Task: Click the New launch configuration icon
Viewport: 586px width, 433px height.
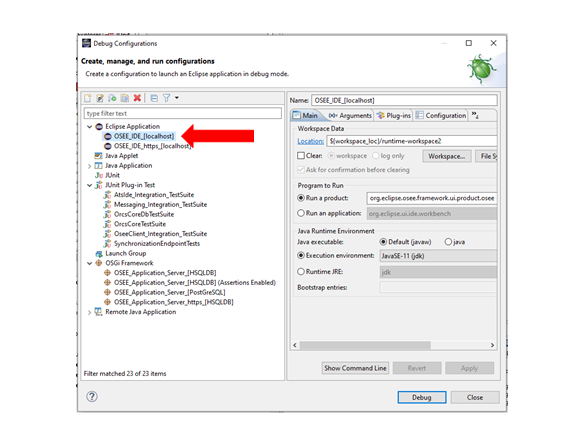Action: coord(87,98)
